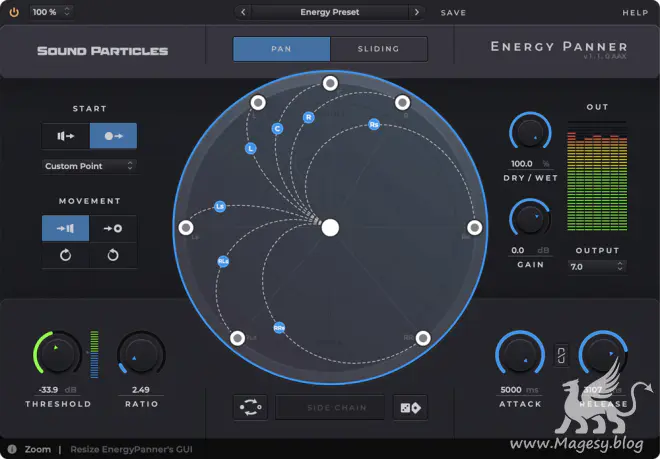
Task: Click the 2.49 ratio value
Action: click(141, 390)
